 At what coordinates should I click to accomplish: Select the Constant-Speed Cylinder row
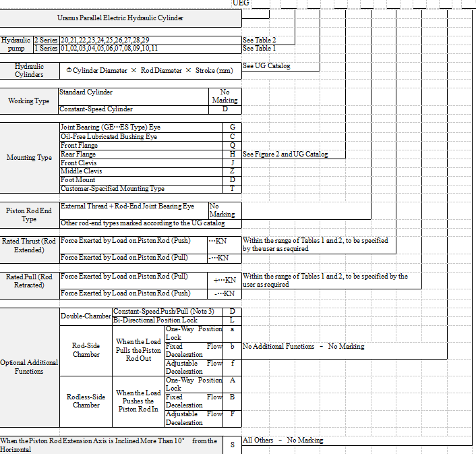96,109
